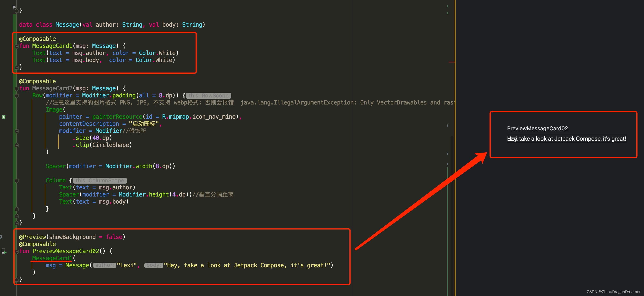Click 'R.mipmap.icon_nav_mine' resource reference
Screen dimensions: 644x296
[x=199, y=117]
